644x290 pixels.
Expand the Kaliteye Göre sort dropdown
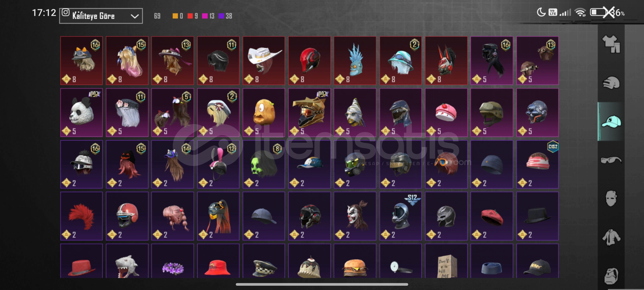(x=101, y=16)
